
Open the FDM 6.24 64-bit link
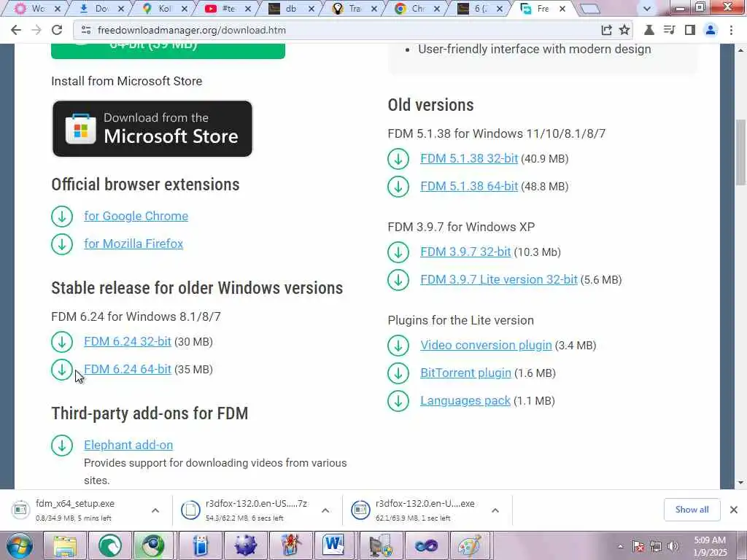127,370
